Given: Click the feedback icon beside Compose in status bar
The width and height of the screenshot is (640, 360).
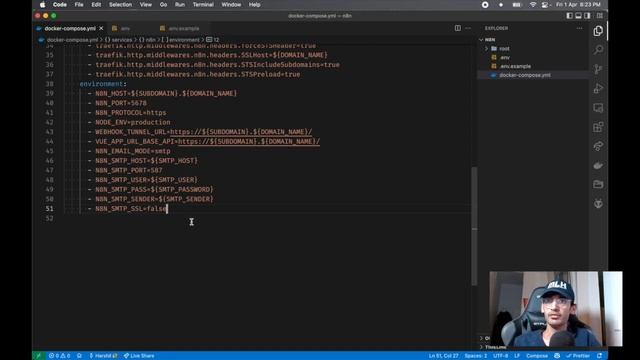Looking at the screenshot, I should 557,356.
